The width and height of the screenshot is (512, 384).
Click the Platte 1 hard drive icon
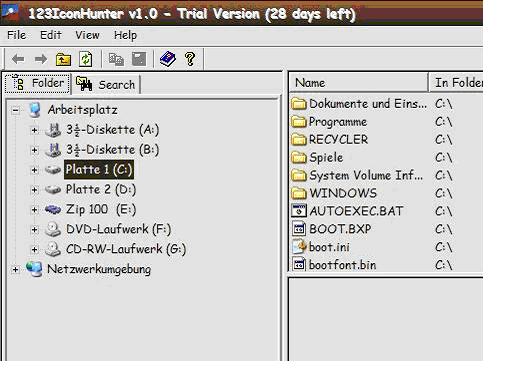pyautogui.click(x=53, y=170)
